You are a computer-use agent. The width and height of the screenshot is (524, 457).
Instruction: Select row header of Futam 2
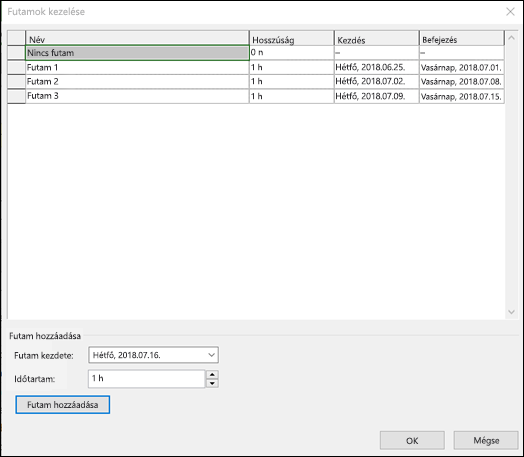click(x=16, y=82)
